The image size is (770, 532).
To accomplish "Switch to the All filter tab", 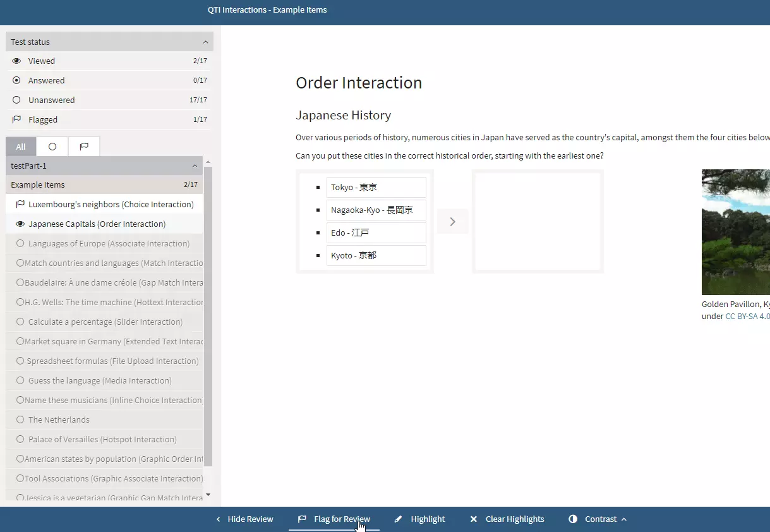I will (x=20, y=146).
